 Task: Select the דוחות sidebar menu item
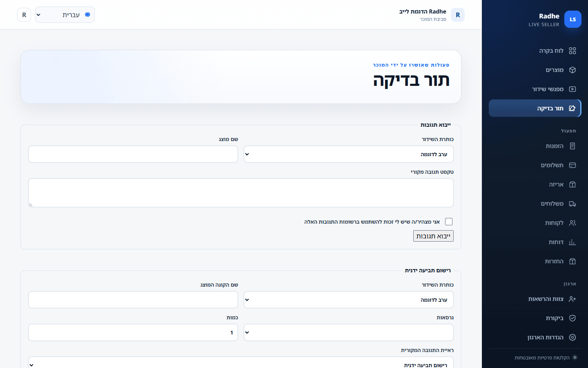(x=535, y=242)
